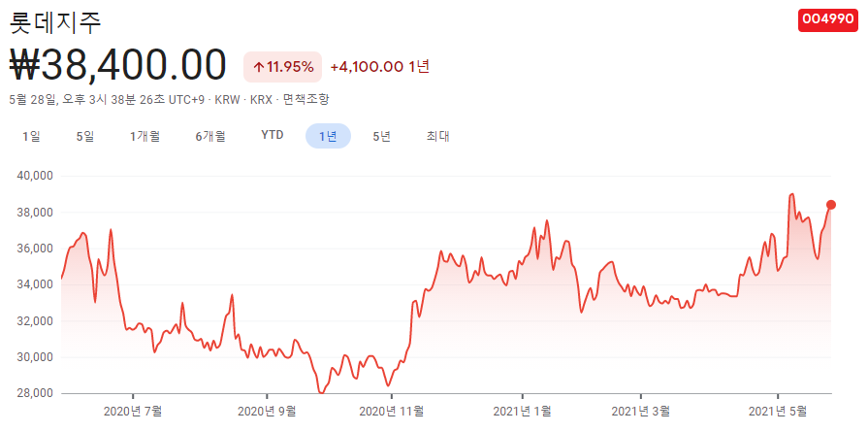Click the 30,000 y-axis label
The height and width of the screenshot is (432, 868).
click(35, 357)
